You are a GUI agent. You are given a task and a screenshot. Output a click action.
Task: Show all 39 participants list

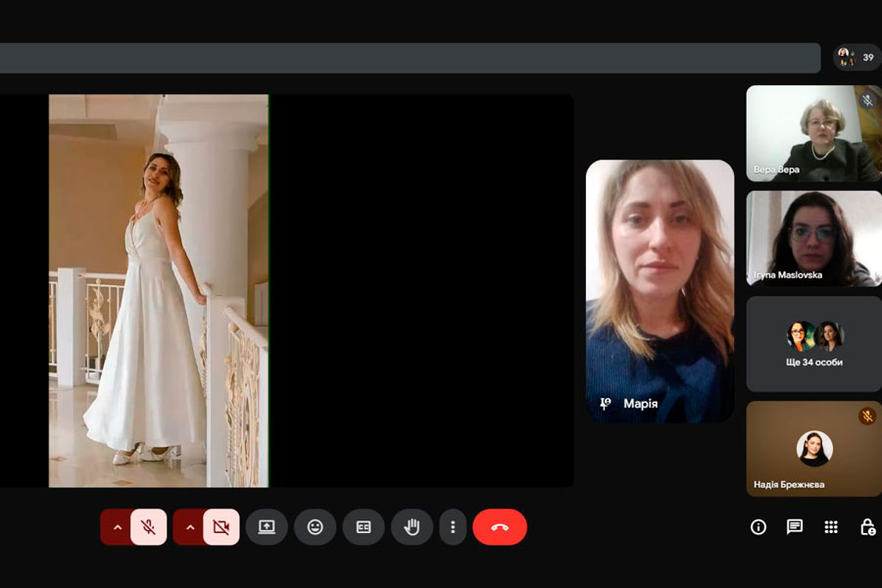click(x=857, y=57)
